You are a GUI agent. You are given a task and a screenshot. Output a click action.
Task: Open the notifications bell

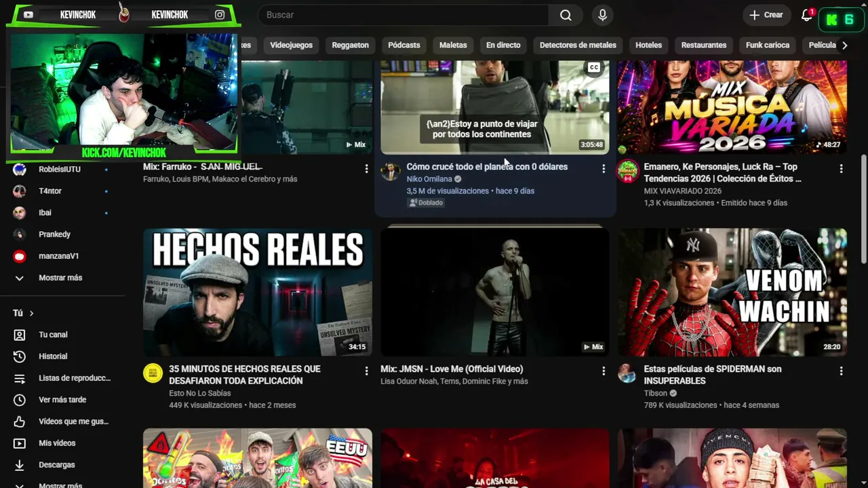click(x=807, y=15)
